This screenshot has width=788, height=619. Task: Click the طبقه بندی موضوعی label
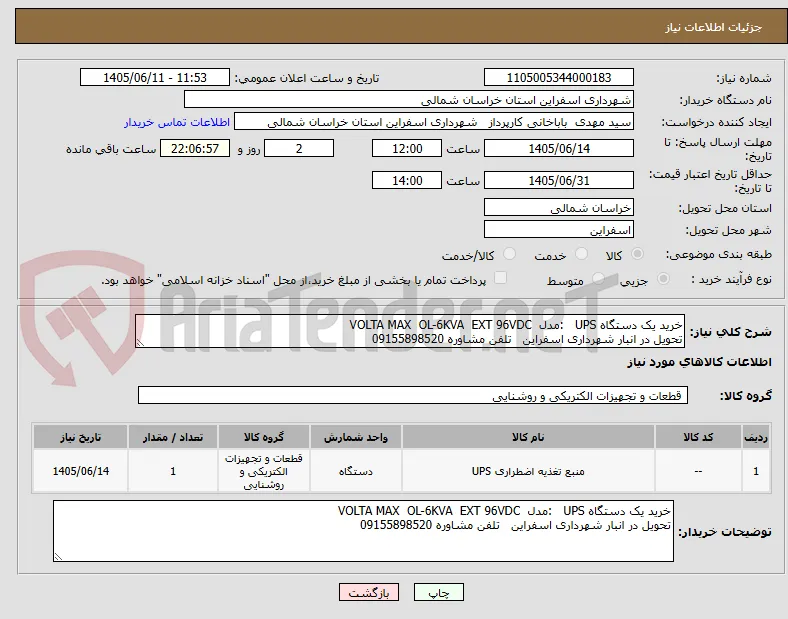[719, 255]
